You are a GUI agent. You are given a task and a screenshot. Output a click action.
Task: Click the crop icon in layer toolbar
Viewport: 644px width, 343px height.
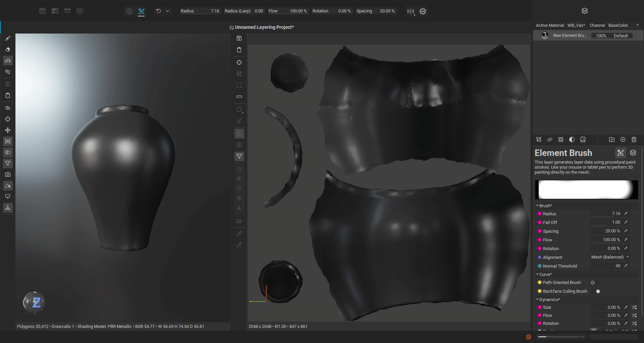pos(539,139)
